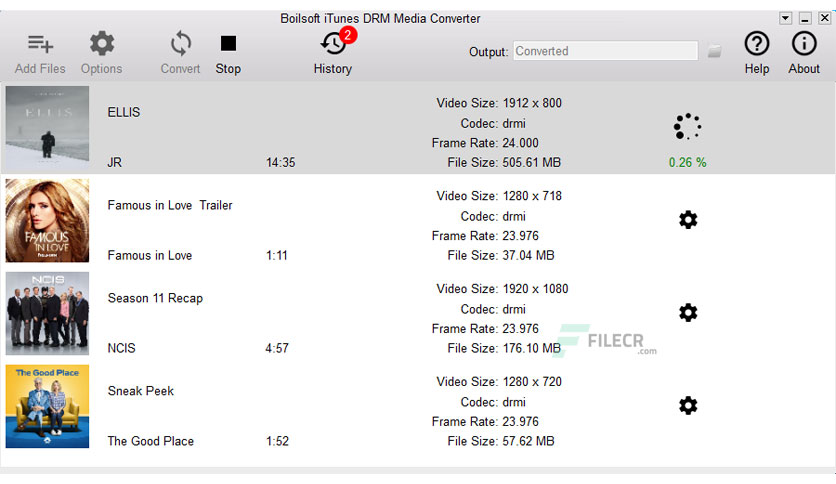Open settings gear for NCIS Season 11 Recap
This screenshot has height=484, width=836.
(x=688, y=312)
